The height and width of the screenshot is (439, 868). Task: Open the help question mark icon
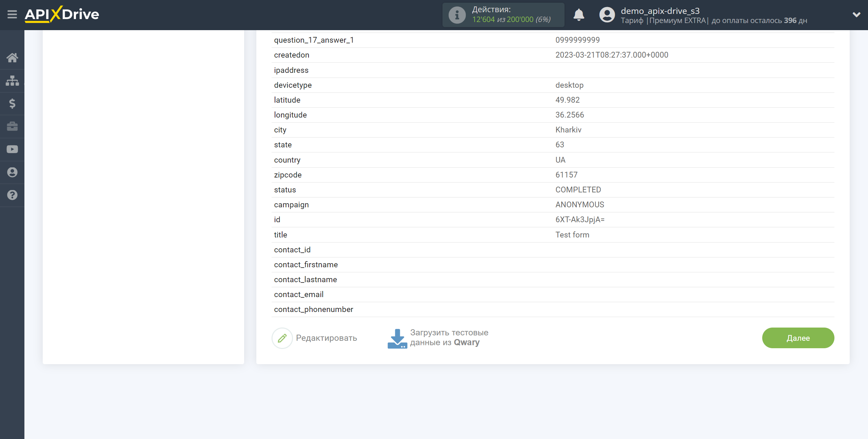[x=12, y=195]
